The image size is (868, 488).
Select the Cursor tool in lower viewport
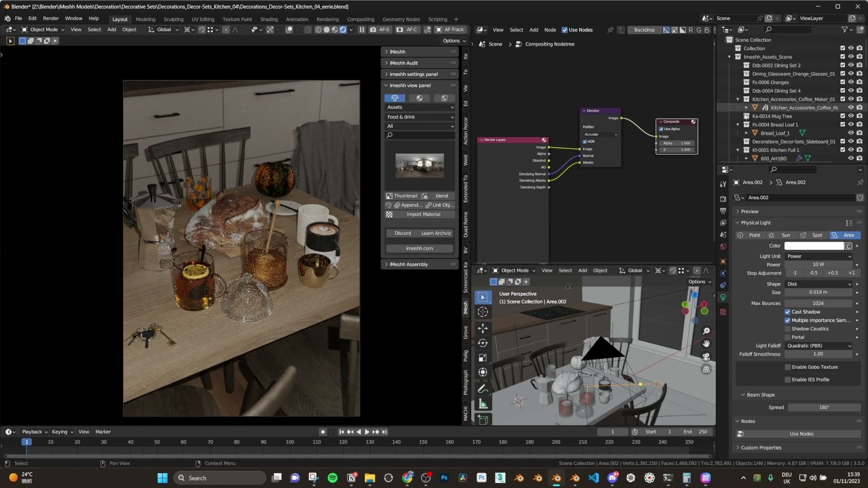[483, 312]
